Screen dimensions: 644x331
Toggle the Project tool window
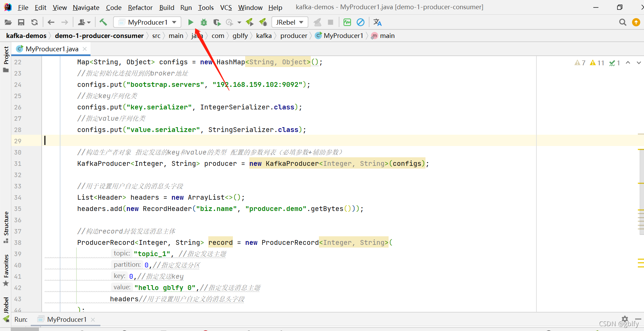(6, 59)
